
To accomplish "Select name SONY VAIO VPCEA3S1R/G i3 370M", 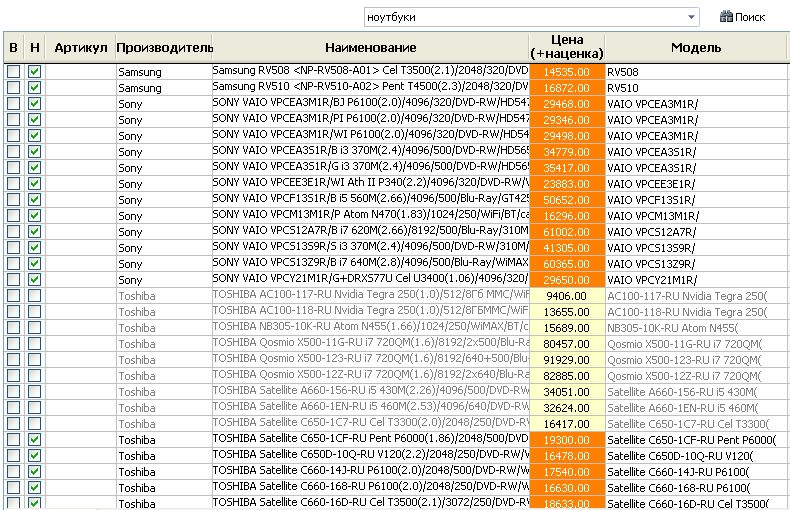I will pyautogui.click(x=370, y=167).
